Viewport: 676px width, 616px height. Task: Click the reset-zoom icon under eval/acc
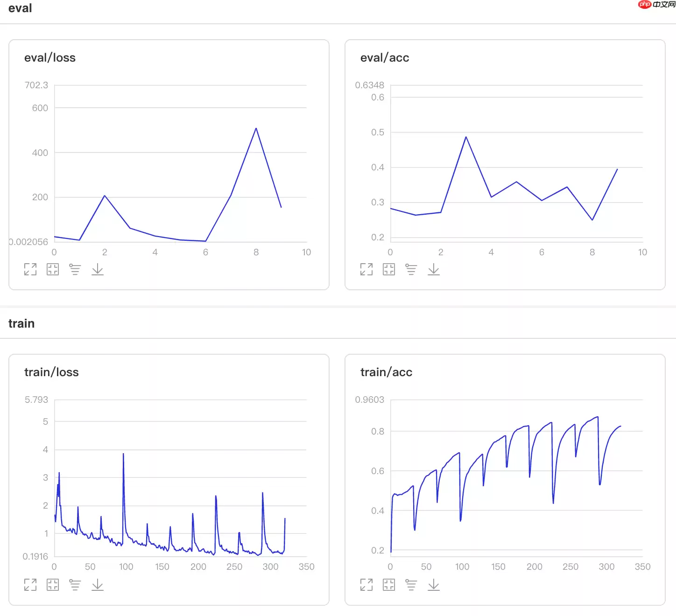pos(389,269)
